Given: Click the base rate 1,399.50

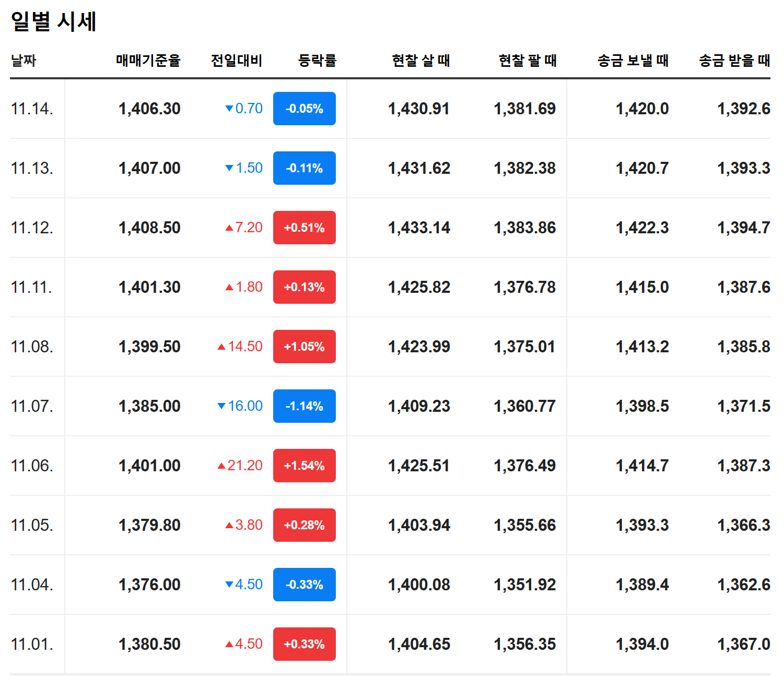Looking at the screenshot, I should (149, 347).
